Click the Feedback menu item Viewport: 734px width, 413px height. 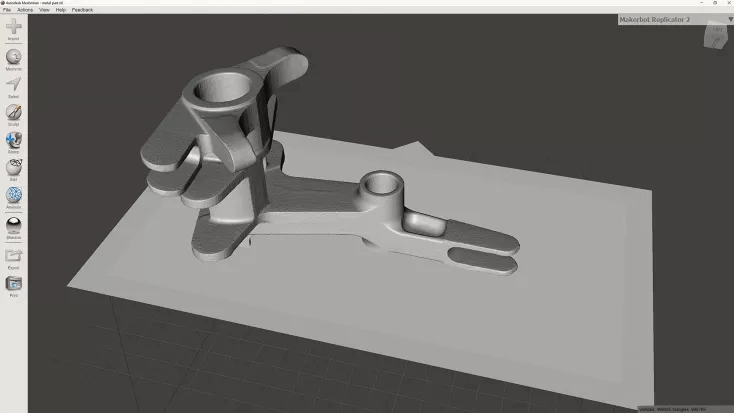(82, 10)
